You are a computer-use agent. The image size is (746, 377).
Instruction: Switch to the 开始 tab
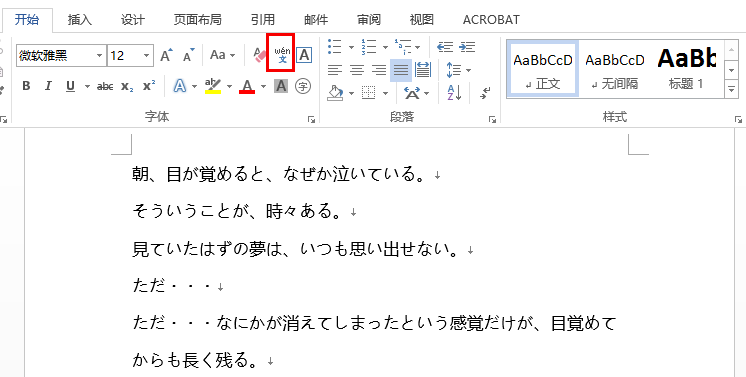[x=27, y=20]
